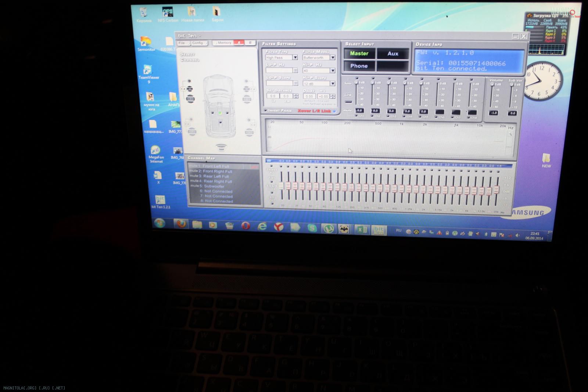
Task: Open Skype from the taskbar
Action: click(x=312, y=228)
